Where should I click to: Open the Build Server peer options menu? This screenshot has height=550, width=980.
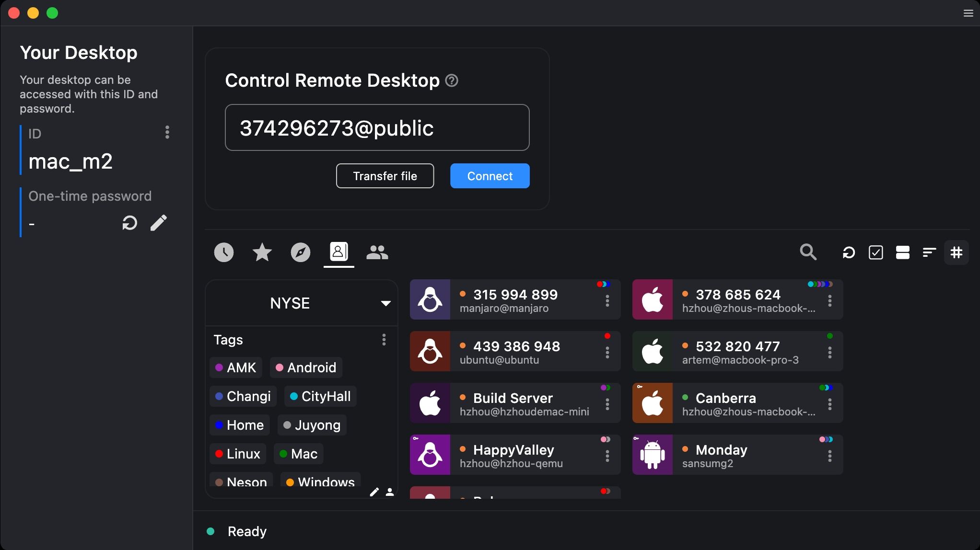pos(607,403)
